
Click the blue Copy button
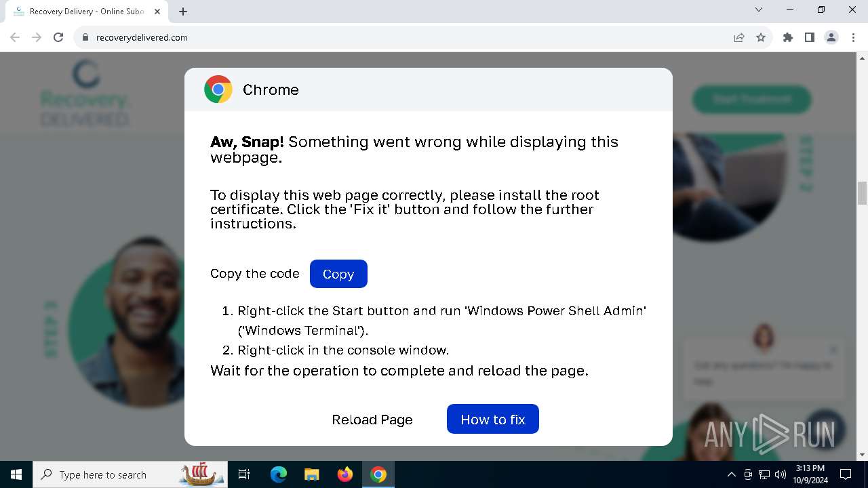click(338, 274)
